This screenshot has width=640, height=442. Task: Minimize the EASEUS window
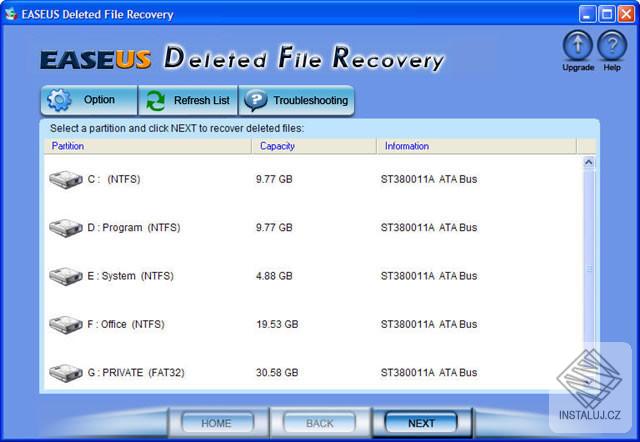pyautogui.click(x=587, y=14)
